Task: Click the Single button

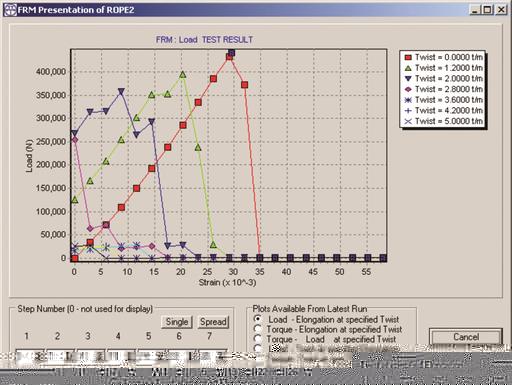Action: (177, 322)
